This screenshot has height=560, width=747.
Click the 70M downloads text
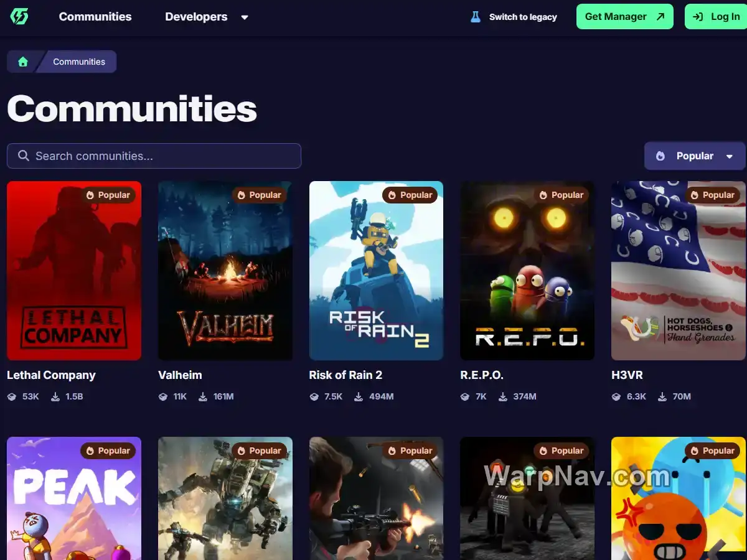tap(682, 396)
